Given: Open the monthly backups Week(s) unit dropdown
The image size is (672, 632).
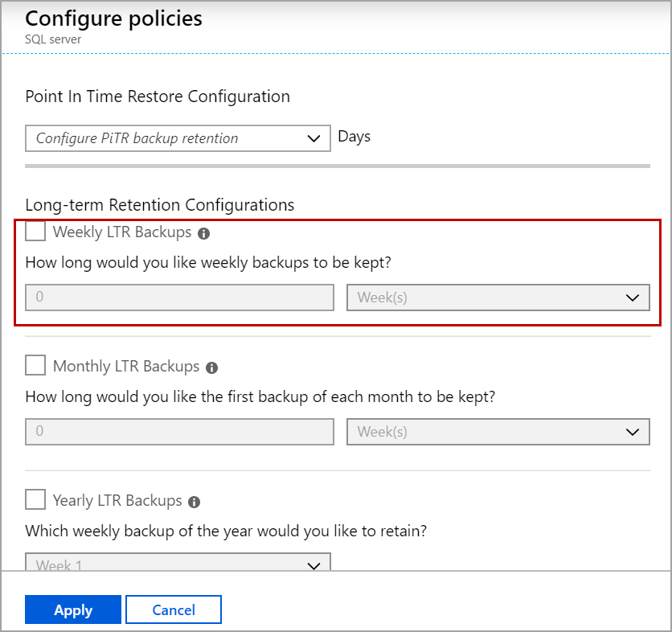Looking at the screenshot, I should [x=498, y=432].
